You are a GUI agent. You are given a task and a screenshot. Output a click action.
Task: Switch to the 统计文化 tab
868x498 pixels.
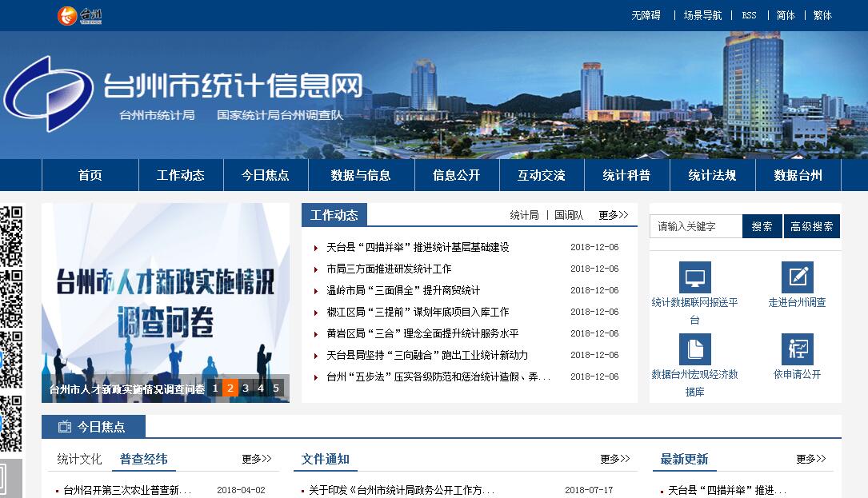click(79, 459)
